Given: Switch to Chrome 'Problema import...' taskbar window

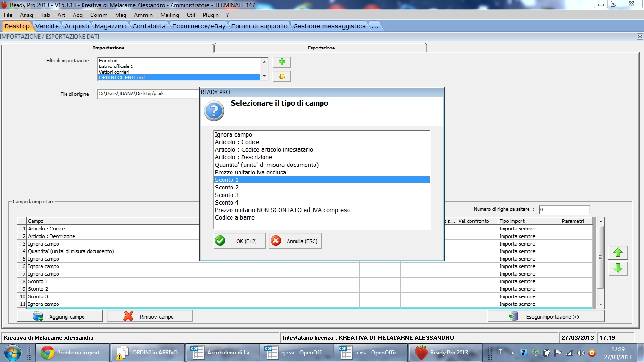Looking at the screenshot, I should pyautogui.click(x=73, y=353).
